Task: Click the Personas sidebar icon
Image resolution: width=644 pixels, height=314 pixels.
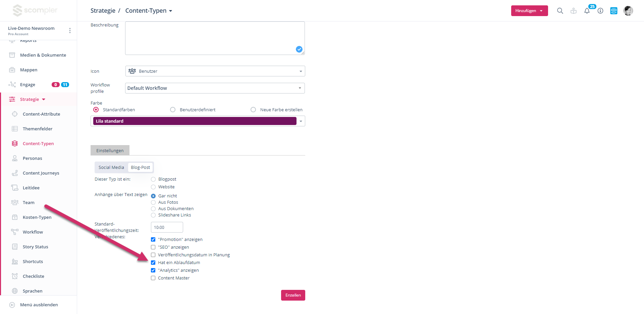Action: [x=15, y=158]
